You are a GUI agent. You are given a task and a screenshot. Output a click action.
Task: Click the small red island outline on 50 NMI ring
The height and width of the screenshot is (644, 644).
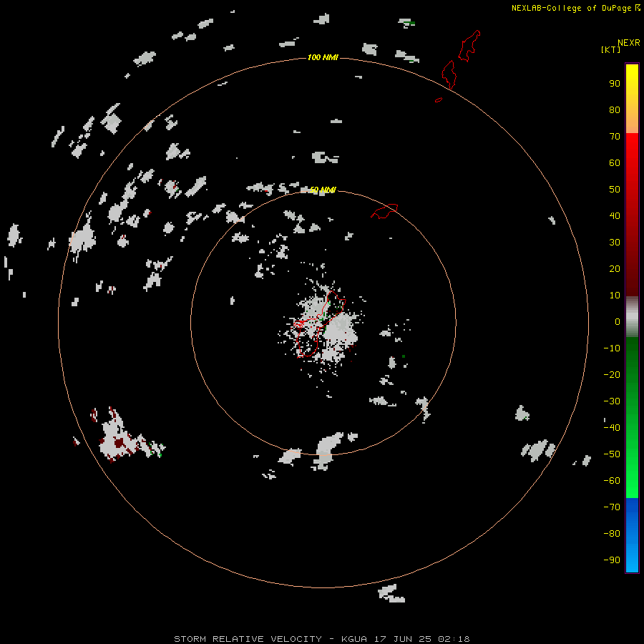(384, 211)
